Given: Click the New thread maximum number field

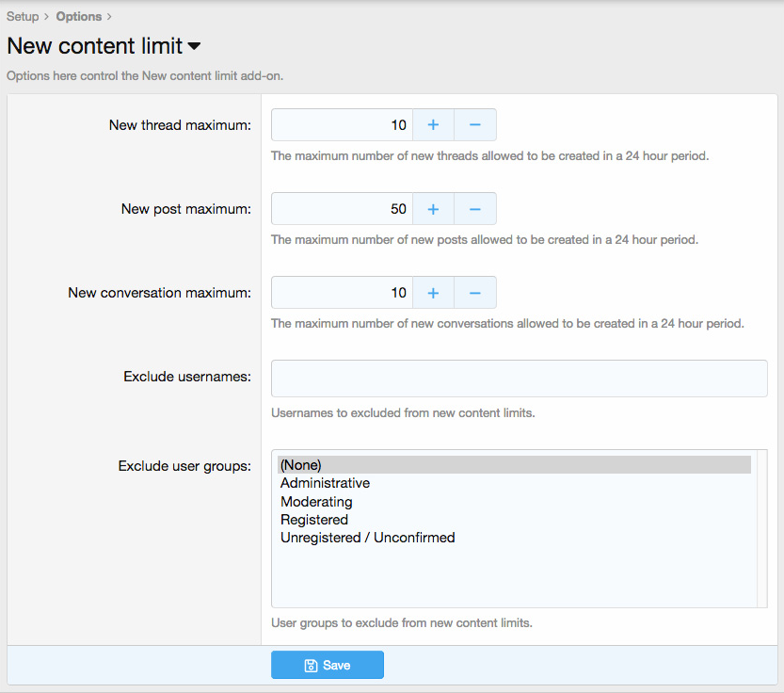Looking at the screenshot, I should pyautogui.click(x=342, y=125).
